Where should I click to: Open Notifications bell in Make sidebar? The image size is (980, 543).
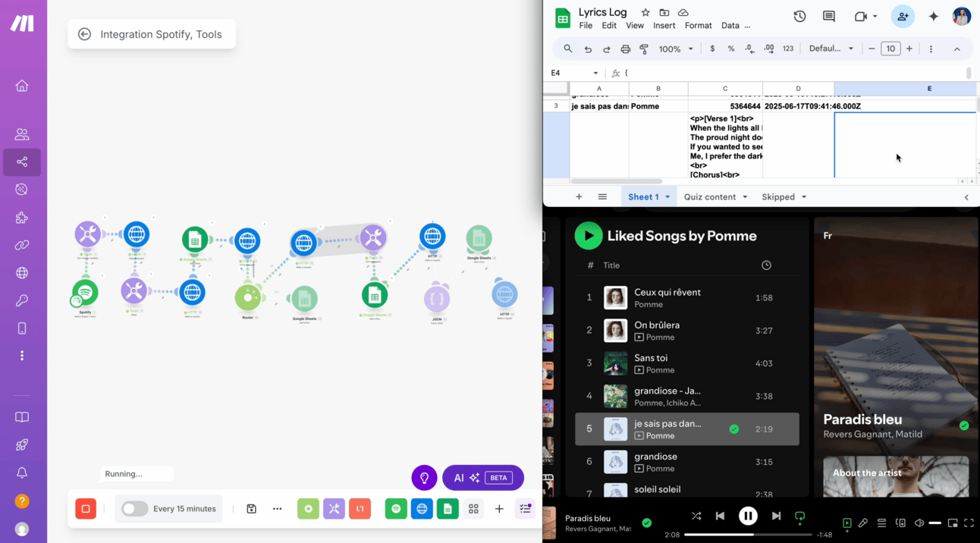point(22,472)
